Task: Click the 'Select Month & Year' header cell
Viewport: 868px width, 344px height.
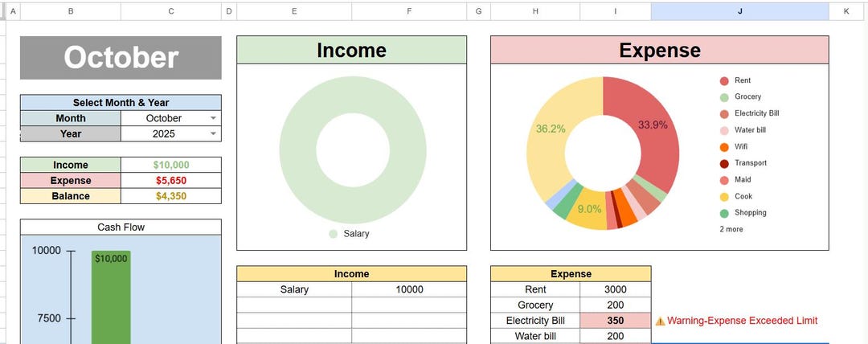Action: click(121, 103)
